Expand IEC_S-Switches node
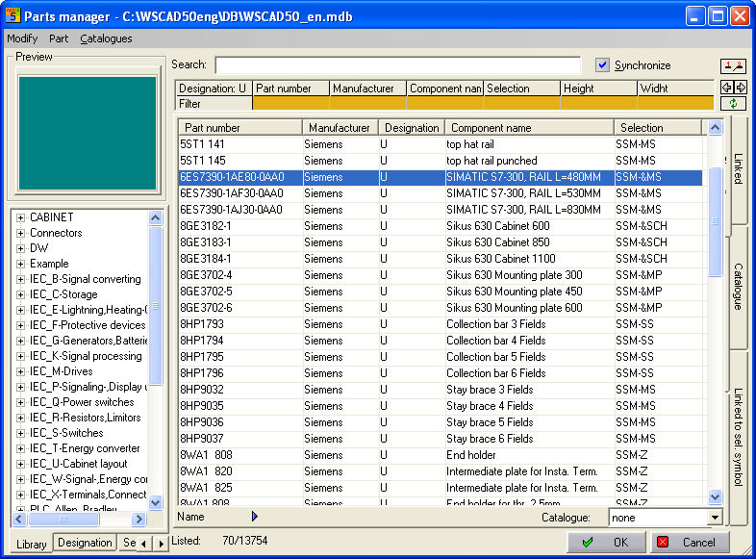This screenshot has width=756, height=559. click(20, 433)
